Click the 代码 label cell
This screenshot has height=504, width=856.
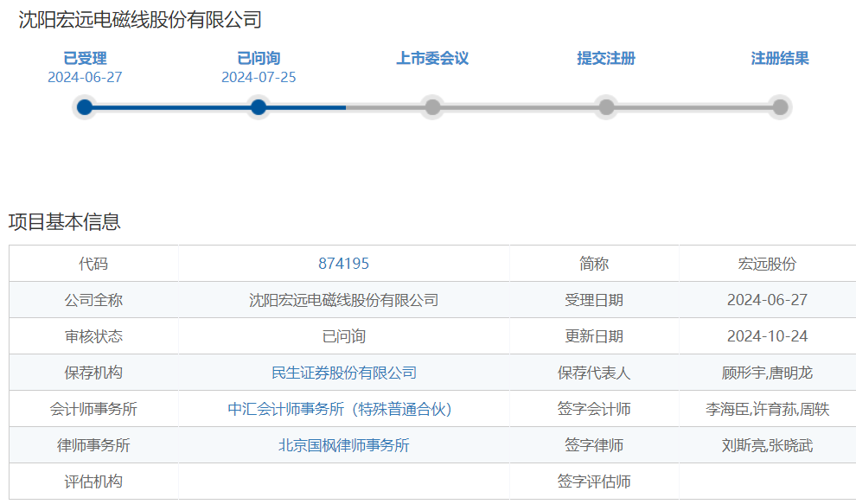(93, 264)
